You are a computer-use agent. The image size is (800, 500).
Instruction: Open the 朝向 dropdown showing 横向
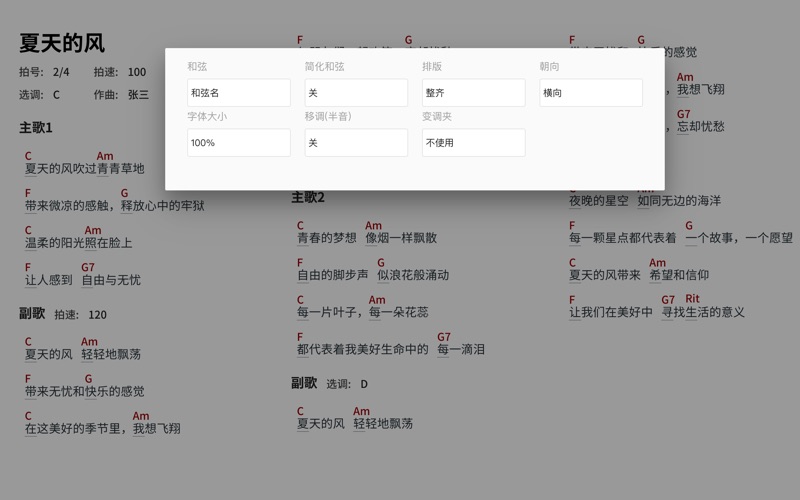tap(591, 93)
